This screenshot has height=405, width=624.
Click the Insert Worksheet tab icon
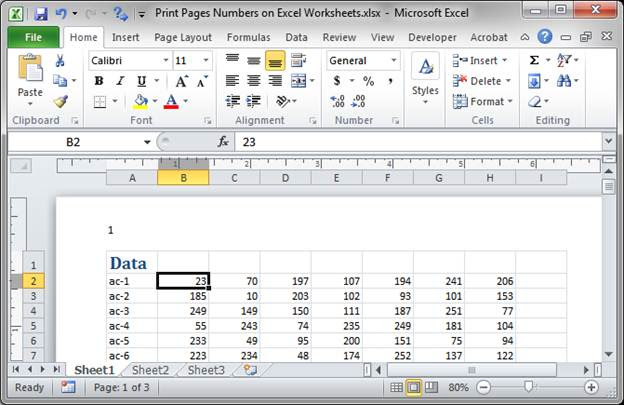[x=250, y=370]
